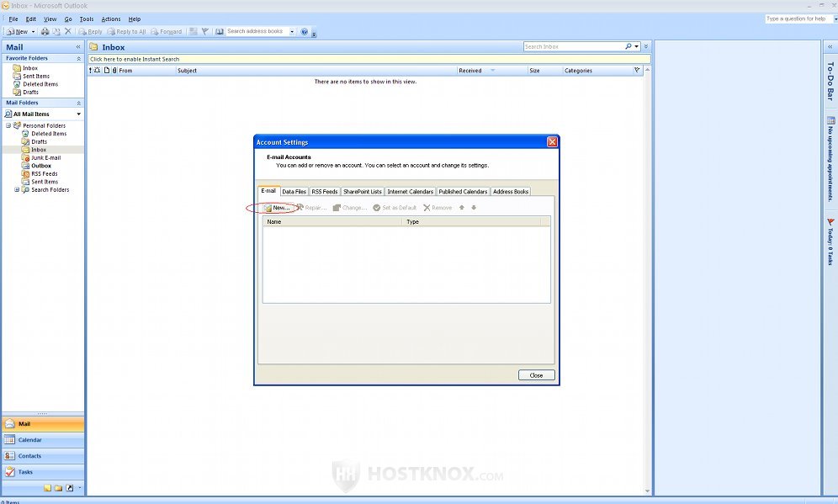
Task: Click the Follow Up flag icon
Action: 204,31
